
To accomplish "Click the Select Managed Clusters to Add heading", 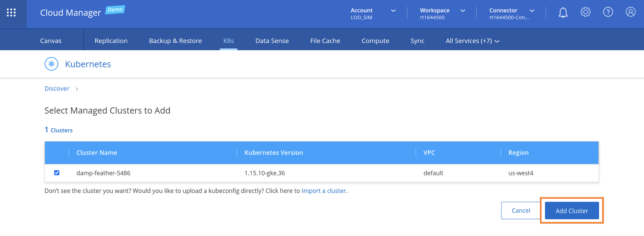I will [x=107, y=110].
